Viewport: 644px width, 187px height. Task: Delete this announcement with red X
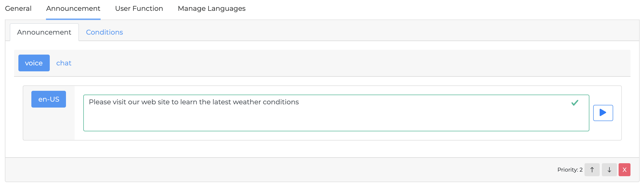click(624, 170)
